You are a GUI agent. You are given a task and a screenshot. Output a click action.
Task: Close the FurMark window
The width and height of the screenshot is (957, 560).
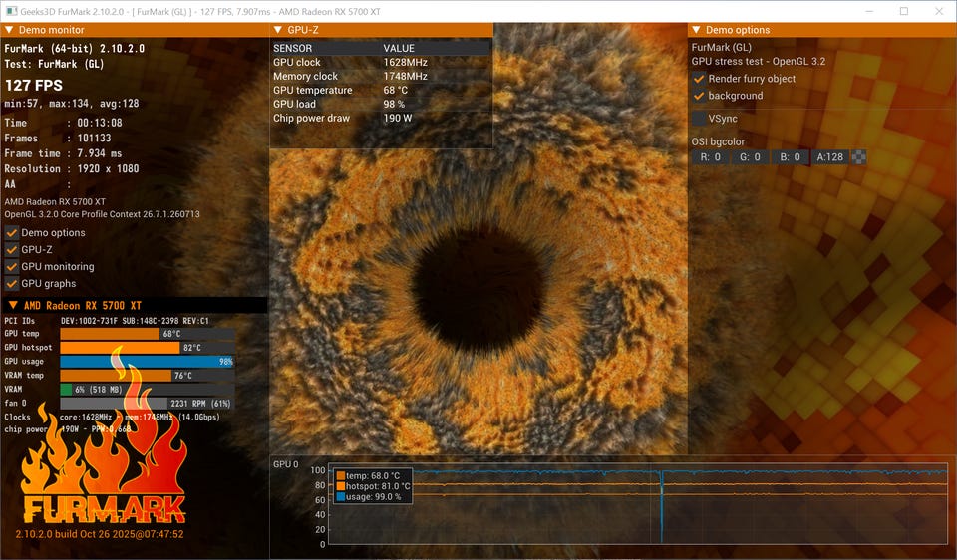(939, 11)
